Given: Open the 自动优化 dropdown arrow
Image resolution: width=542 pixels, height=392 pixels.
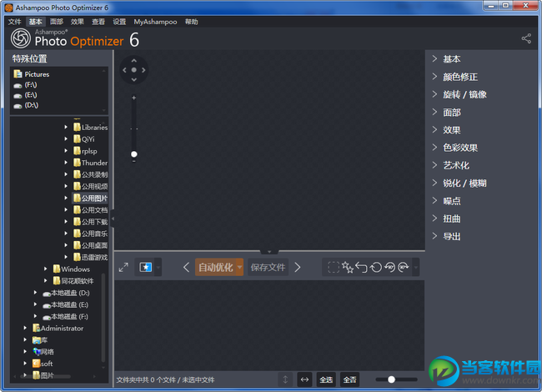Looking at the screenshot, I should [239, 267].
